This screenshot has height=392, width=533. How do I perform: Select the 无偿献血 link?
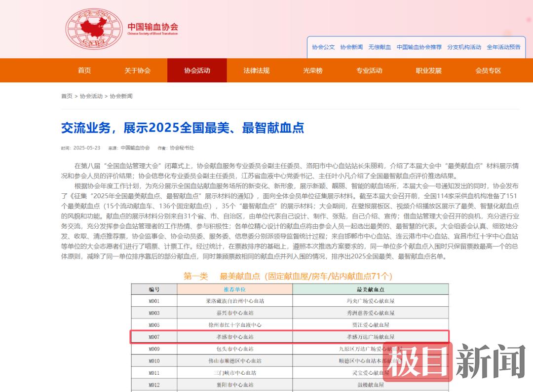(380, 47)
